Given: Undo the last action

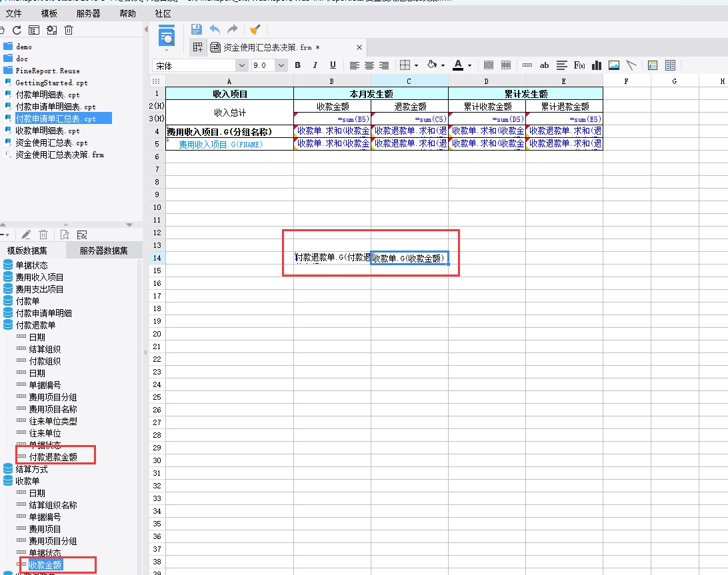Looking at the screenshot, I should click(215, 30).
